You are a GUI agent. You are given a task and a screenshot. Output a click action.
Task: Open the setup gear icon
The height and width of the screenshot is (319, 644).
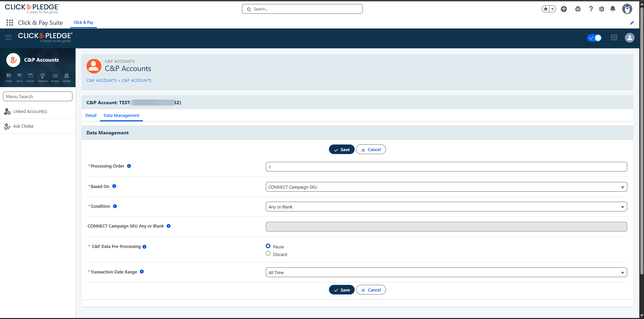[602, 9]
